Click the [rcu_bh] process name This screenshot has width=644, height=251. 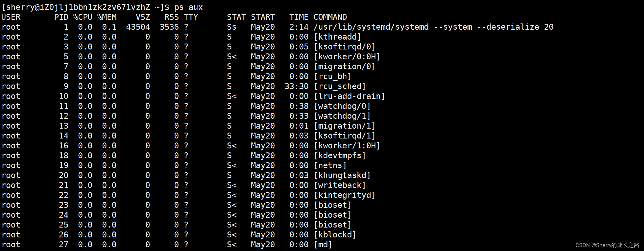pos(333,77)
